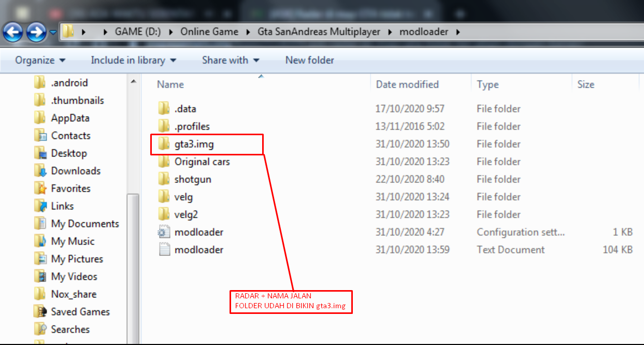Screen dimensions: 644x345
Task: Click the New folder button
Action: (310, 60)
